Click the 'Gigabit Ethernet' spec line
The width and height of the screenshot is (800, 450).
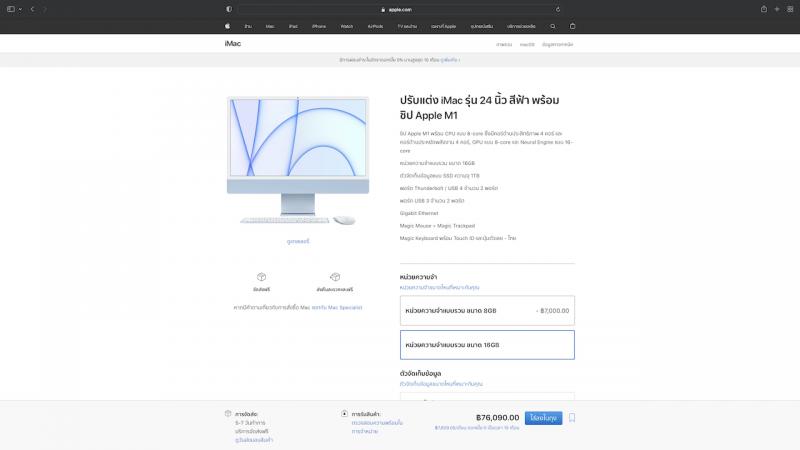419,213
